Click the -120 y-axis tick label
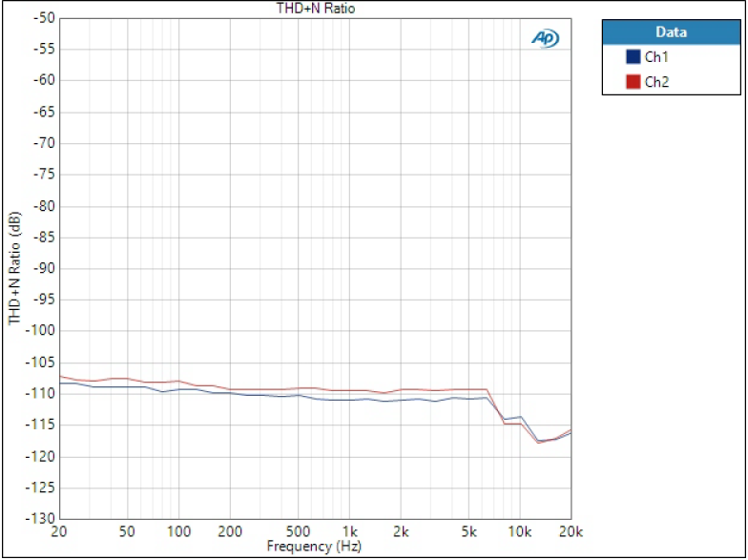Image resolution: width=748 pixels, height=560 pixels. (41, 456)
